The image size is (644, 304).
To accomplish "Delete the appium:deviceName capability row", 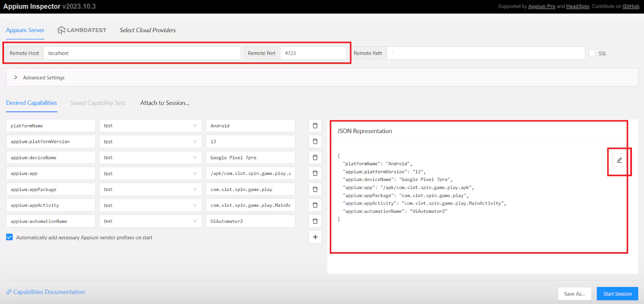I will (x=315, y=157).
